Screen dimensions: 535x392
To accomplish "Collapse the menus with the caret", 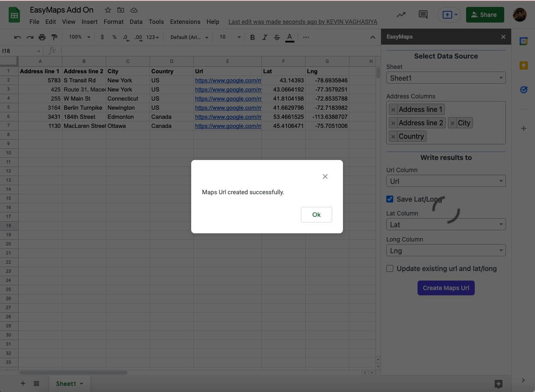I will point(373,37).
